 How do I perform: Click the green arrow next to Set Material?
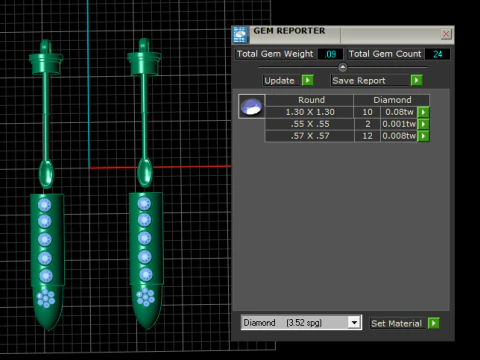(434, 323)
